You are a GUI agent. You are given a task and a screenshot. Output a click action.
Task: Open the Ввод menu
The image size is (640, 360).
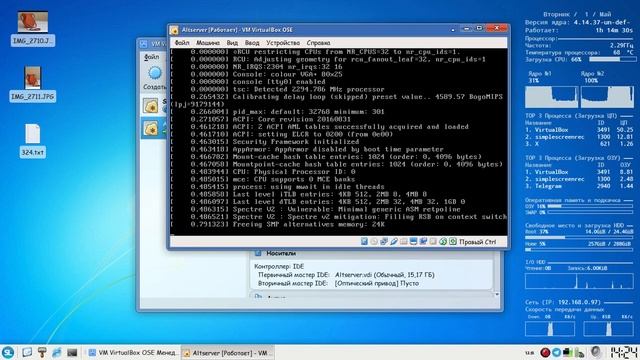pyautogui.click(x=252, y=42)
